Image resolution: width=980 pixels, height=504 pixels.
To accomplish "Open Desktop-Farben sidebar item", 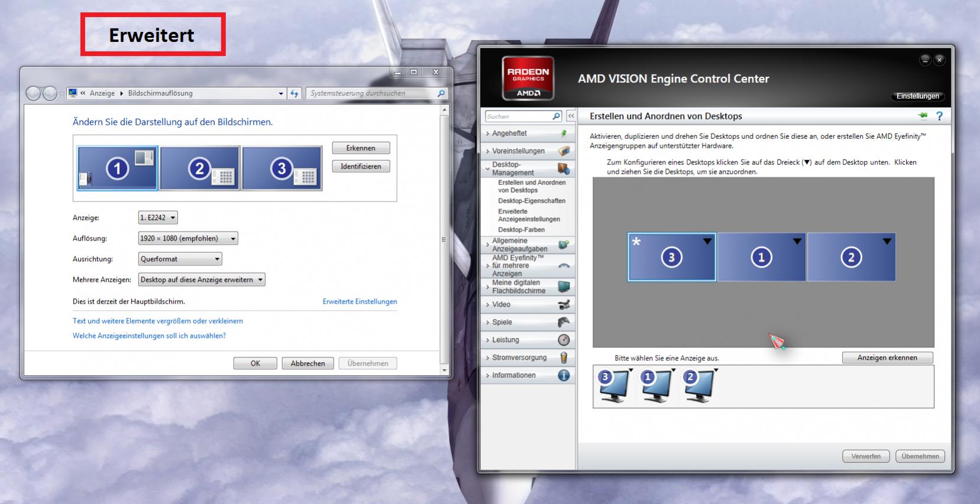I will click(x=521, y=230).
